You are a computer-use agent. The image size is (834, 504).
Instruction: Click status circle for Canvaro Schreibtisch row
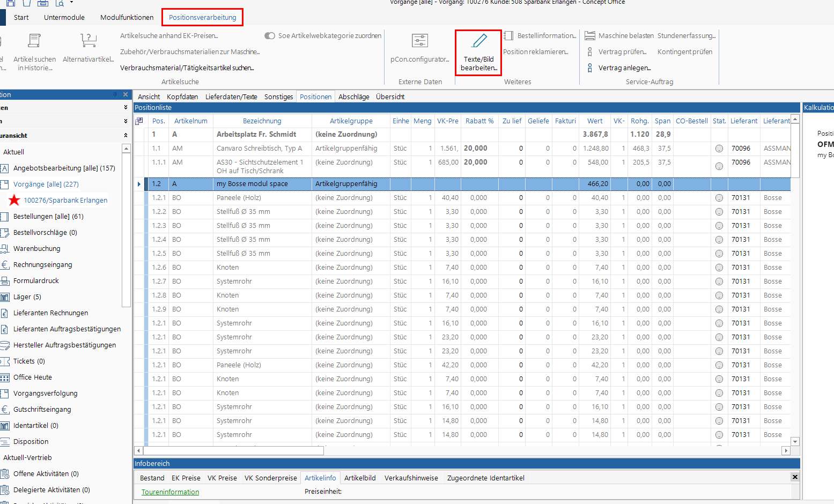click(x=719, y=149)
